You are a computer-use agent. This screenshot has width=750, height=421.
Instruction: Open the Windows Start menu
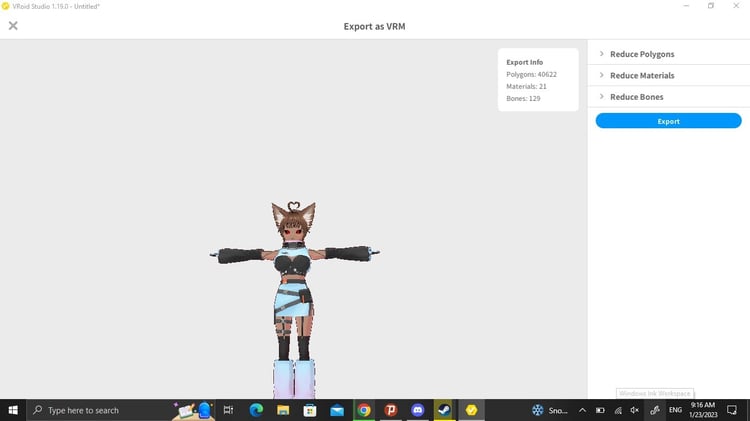point(13,410)
